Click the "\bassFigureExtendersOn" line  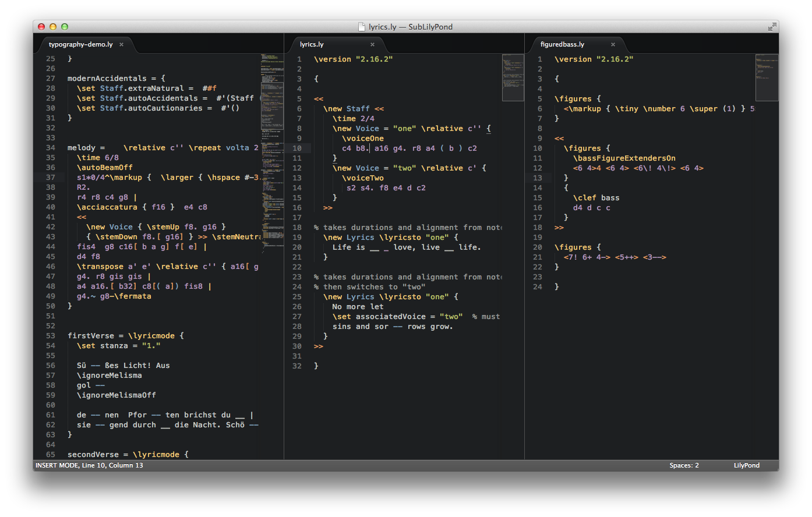pos(624,158)
